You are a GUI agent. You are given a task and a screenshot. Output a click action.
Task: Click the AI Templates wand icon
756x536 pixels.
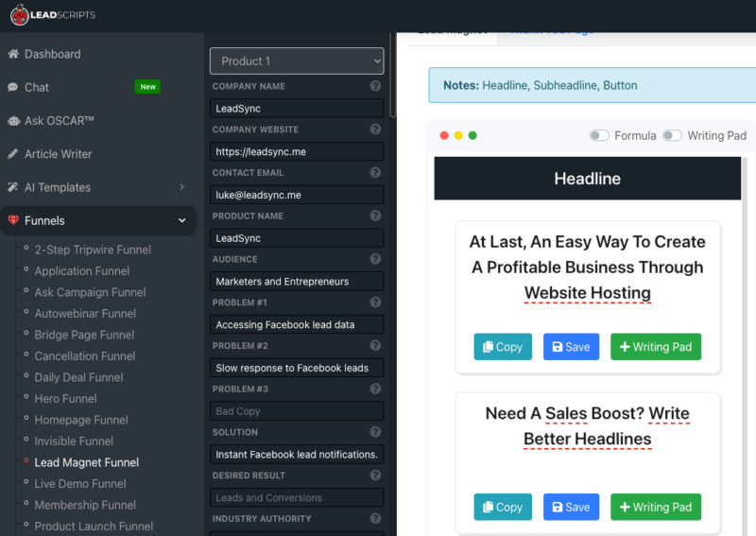click(13, 187)
